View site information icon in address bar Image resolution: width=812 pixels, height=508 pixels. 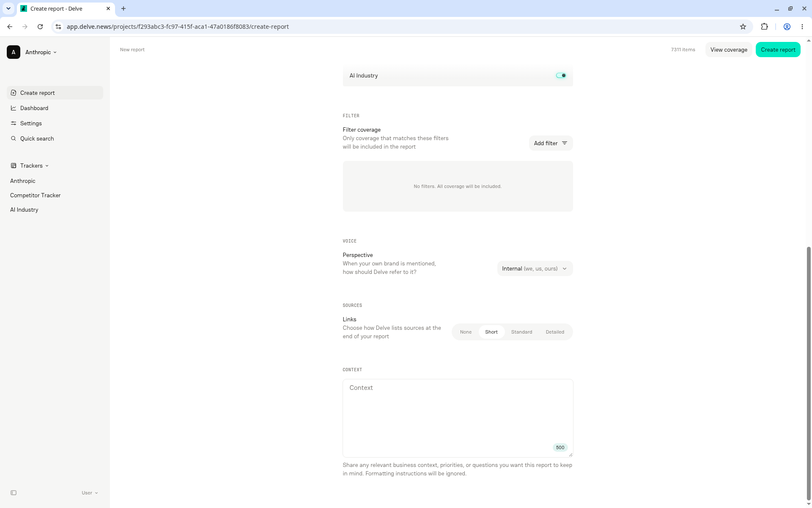click(58, 27)
